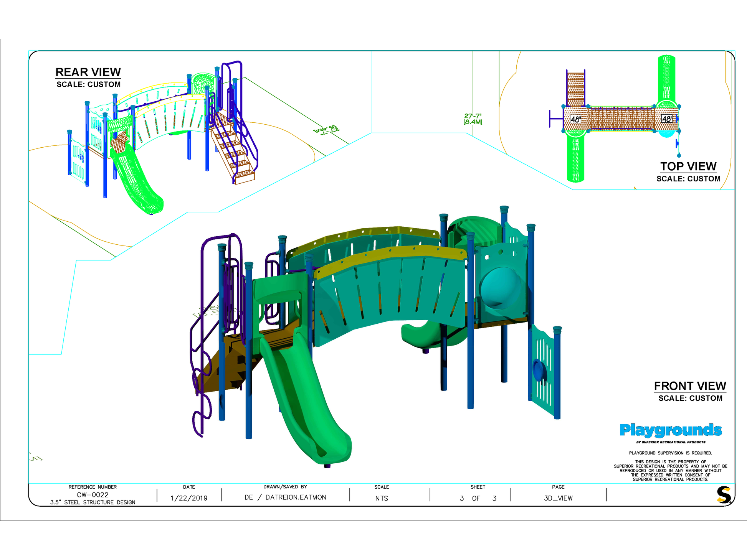Click the REAR VIEW heading
The width and height of the screenshot is (747, 560).
pos(88,72)
